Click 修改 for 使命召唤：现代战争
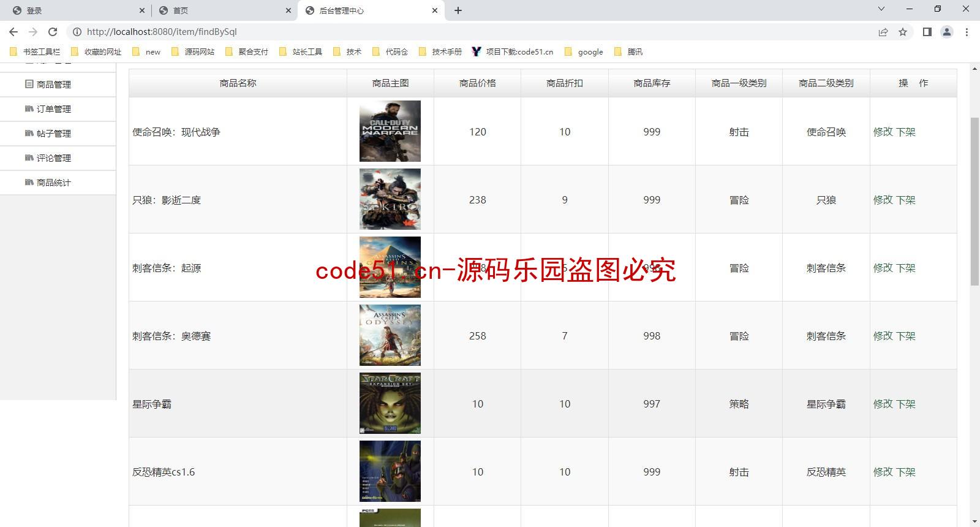Image resolution: width=980 pixels, height=527 pixels. 883,132
